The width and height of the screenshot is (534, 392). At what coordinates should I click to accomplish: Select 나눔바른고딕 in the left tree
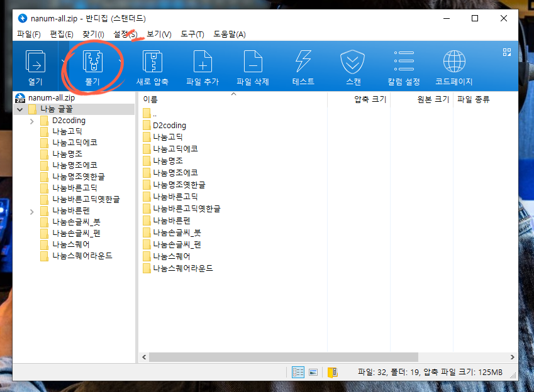point(75,188)
